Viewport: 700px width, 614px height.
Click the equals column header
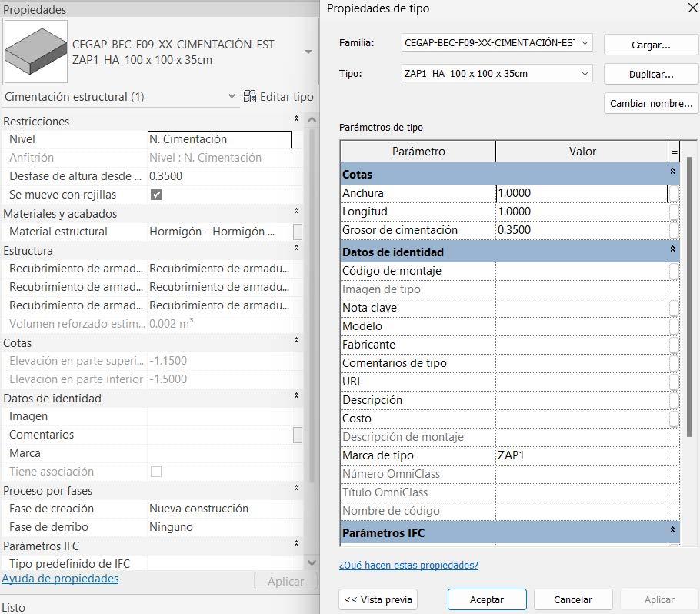click(x=674, y=152)
